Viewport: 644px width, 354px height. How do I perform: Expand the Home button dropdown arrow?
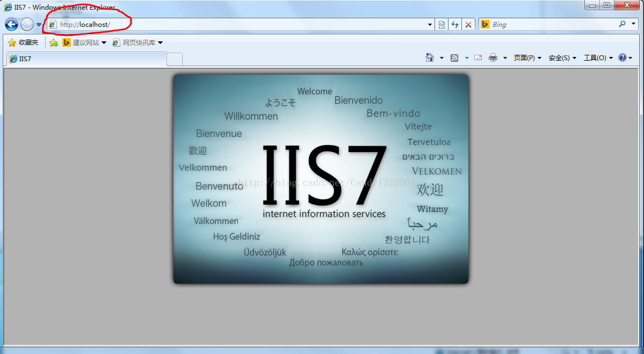(442, 58)
